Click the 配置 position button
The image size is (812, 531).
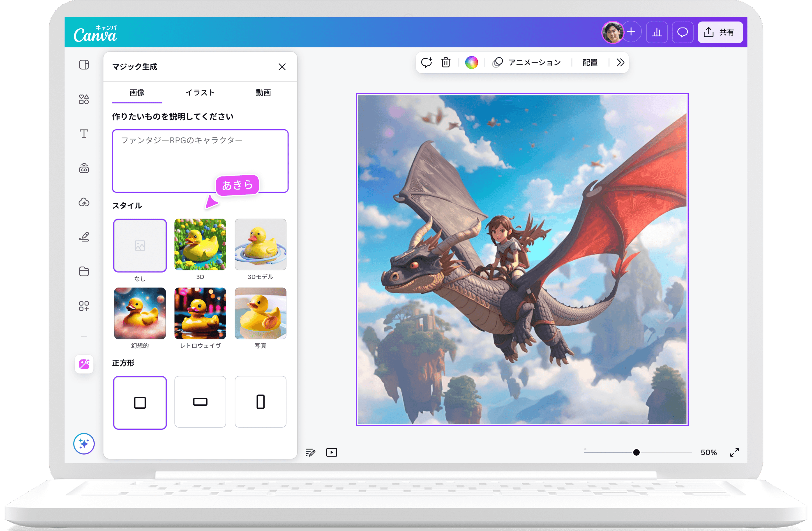(590, 63)
